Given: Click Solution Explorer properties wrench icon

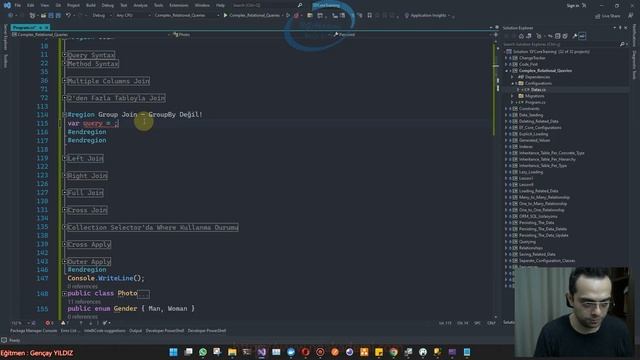Looking at the screenshot, I should (575, 36).
